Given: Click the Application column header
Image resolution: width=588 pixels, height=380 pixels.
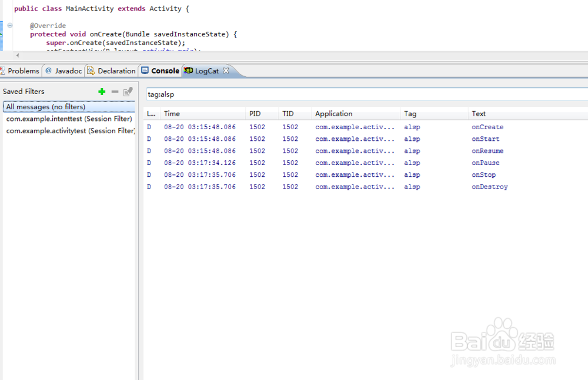Looking at the screenshot, I should pyautogui.click(x=356, y=113).
